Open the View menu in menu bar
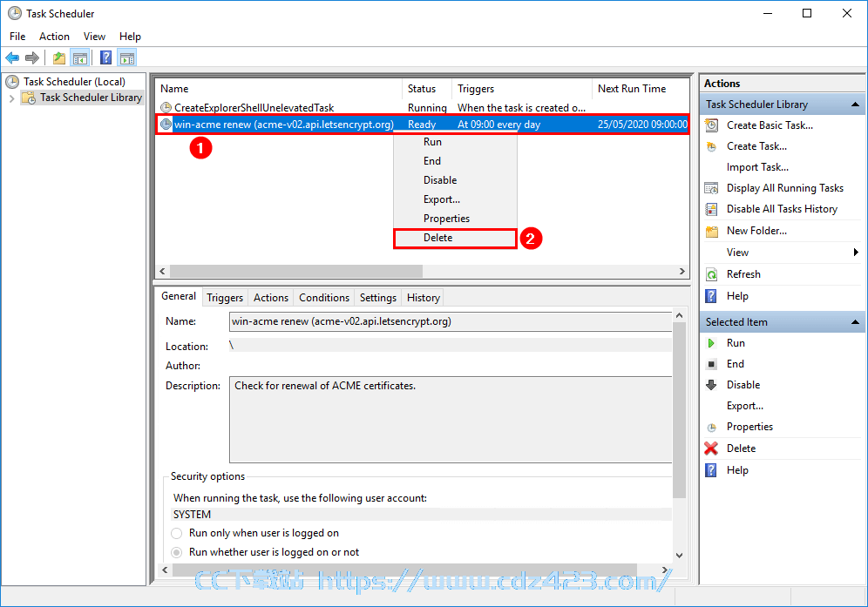The image size is (868, 607). pos(94,37)
